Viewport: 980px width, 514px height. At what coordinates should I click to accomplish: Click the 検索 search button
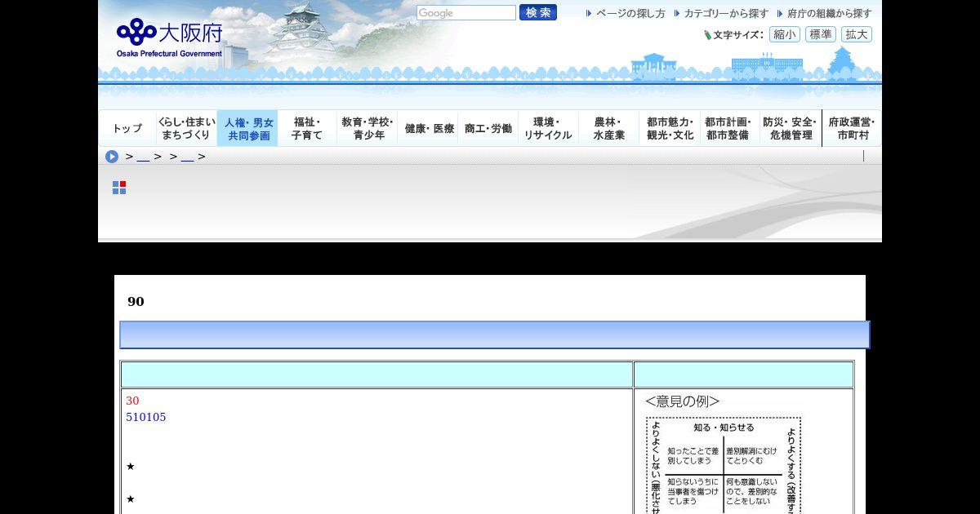pos(538,12)
